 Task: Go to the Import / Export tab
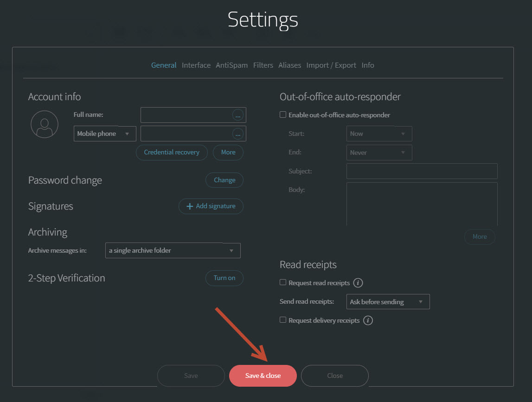click(x=331, y=65)
